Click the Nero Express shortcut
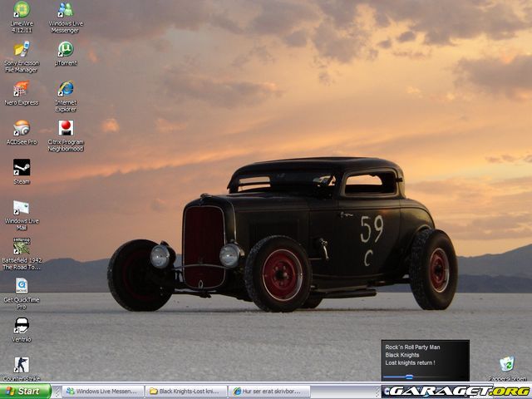The width and height of the screenshot is (532, 399). (22, 88)
